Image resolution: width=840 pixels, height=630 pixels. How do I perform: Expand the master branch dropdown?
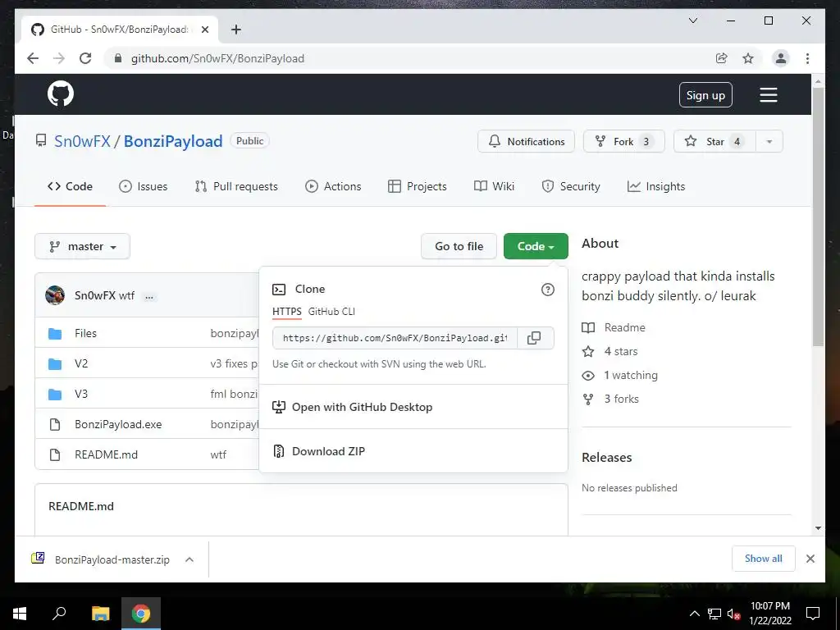click(83, 246)
